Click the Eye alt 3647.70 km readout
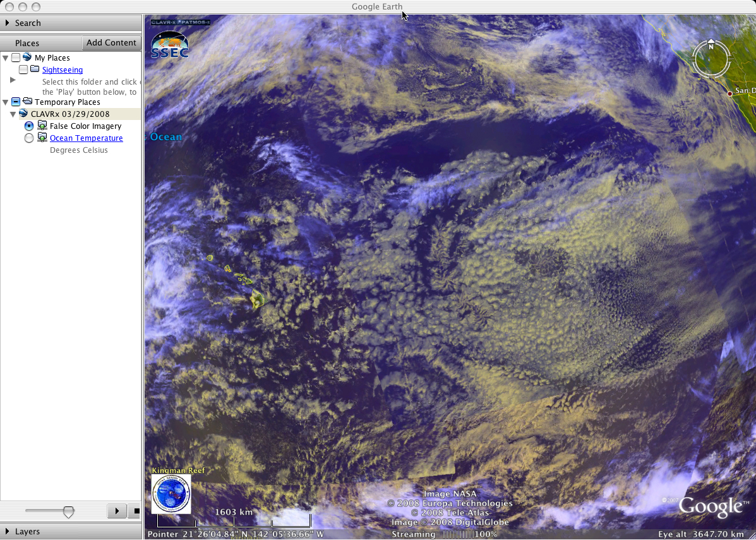756x540 pixels. click(701, 534)
